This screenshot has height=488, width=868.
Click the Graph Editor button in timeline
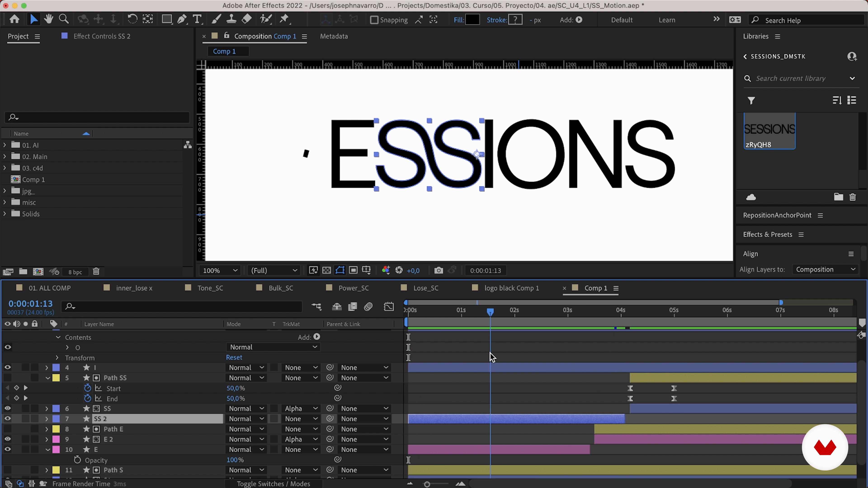[389, 307]
